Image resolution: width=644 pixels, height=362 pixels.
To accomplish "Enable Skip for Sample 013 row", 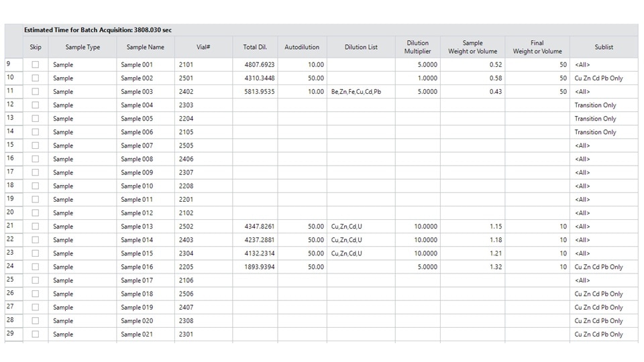I will click(x=36, y=227).
